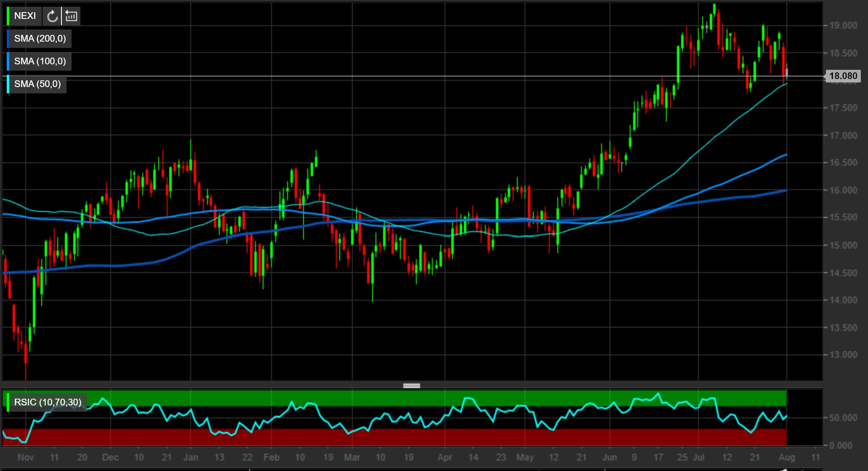Click the Jun date axis label
The width and height of the screenshot is (868, 471).
click(610, 457)
